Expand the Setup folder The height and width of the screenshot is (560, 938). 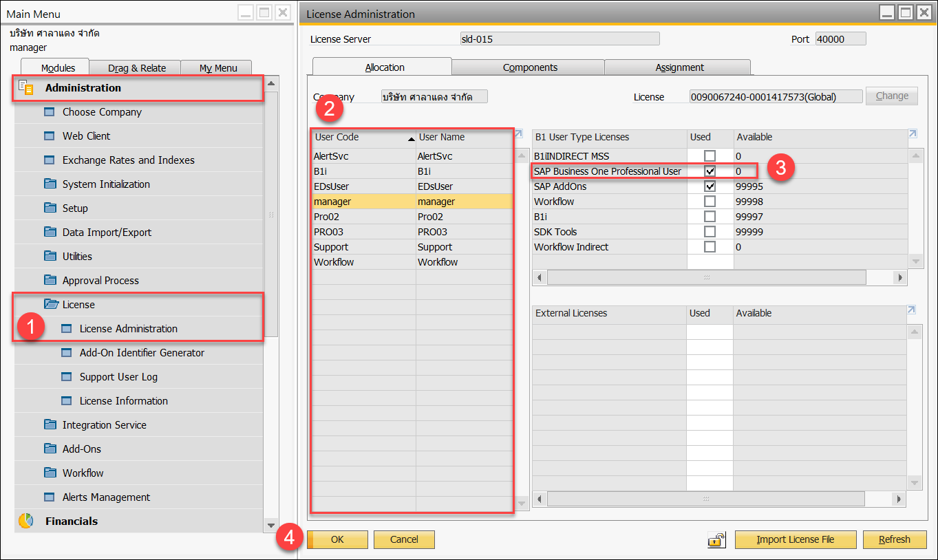[138, 208]
